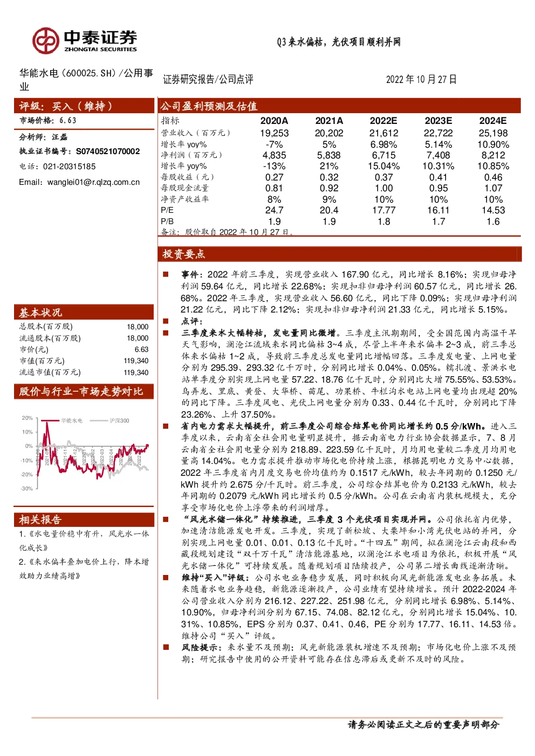Image resolution: width=535 pixels, height=756 pixels.
Task: Click the analyst name '分析师：汪磊'
Action: coord(44,137)
